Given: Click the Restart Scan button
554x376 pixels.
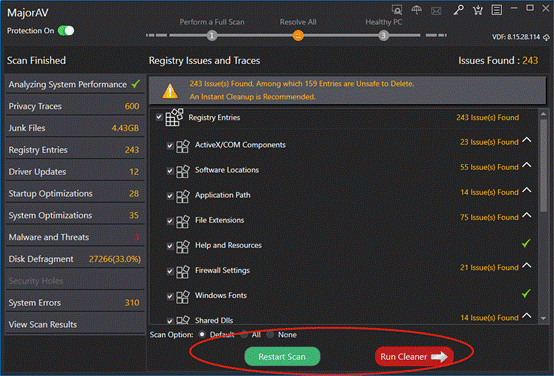Looking at the screenshot, I should (x=282, y=357).
